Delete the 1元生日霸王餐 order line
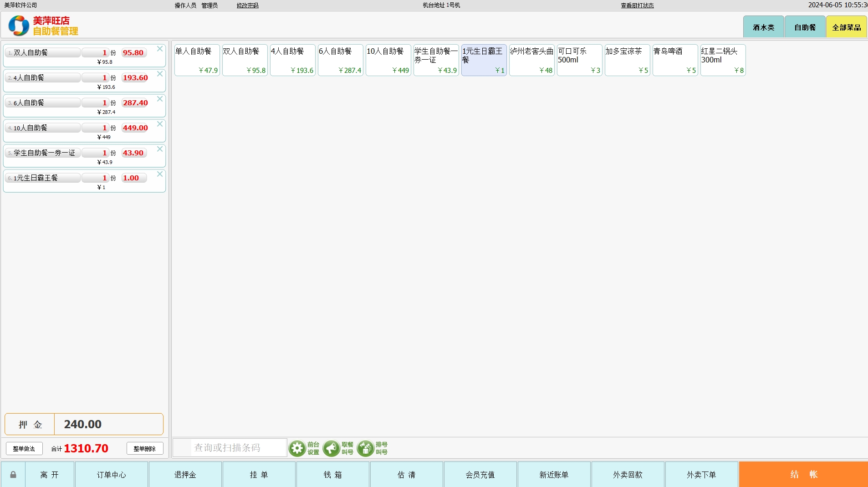Image resolution: width=868 pixels, height=487 pixels. point(160,174)
